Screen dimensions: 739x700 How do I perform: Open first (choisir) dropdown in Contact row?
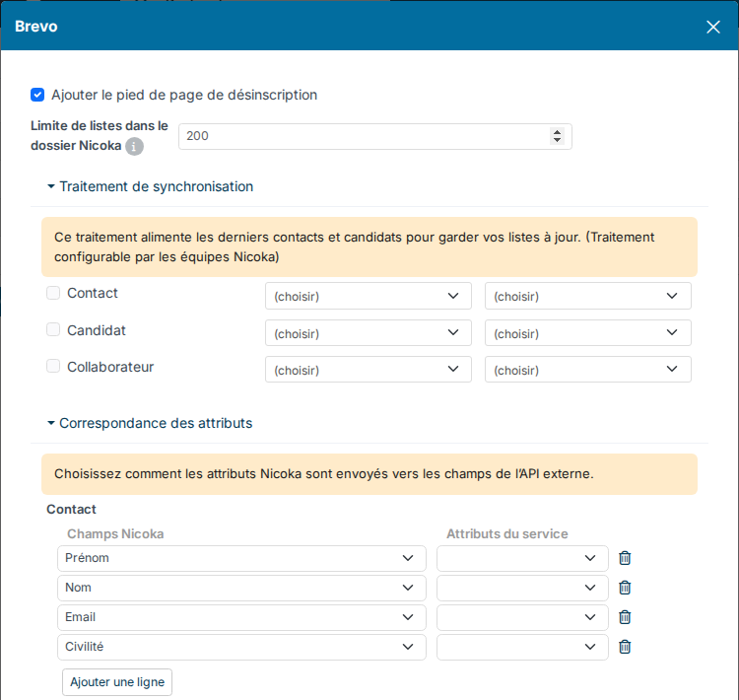coord(369,296)
